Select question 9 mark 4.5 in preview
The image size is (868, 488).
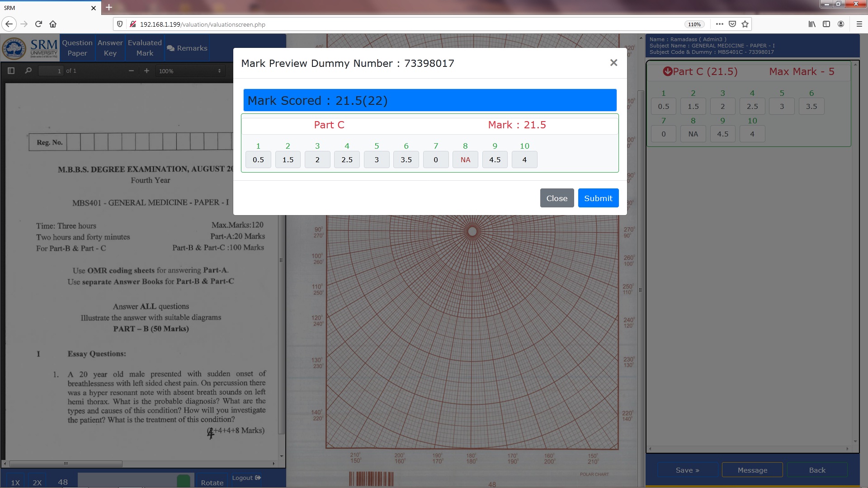click(x=495, y=160)
